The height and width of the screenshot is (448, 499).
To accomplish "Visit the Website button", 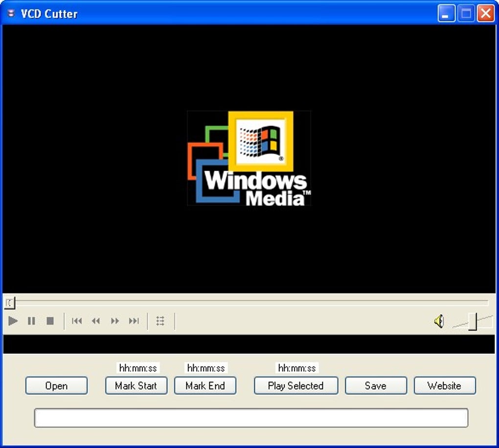I will point(445,385).
